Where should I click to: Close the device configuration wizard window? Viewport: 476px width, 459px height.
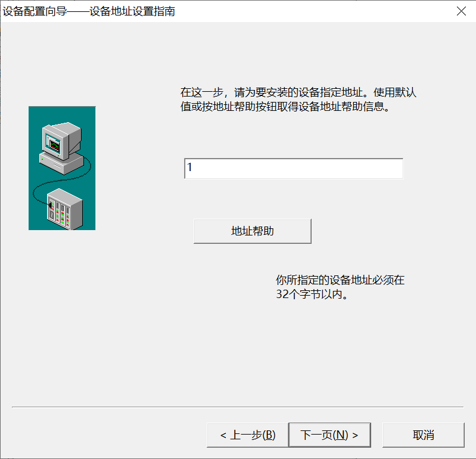tap(461, 11)
